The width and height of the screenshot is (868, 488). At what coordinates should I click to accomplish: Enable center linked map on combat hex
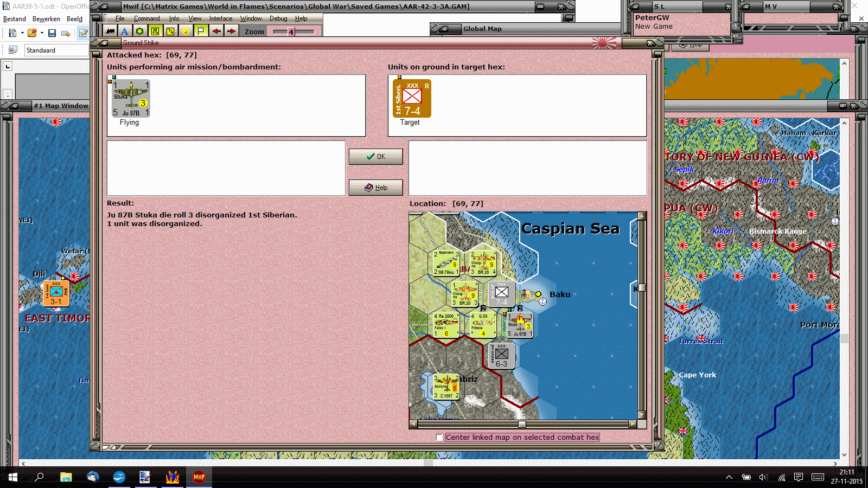tap(439, 438)
